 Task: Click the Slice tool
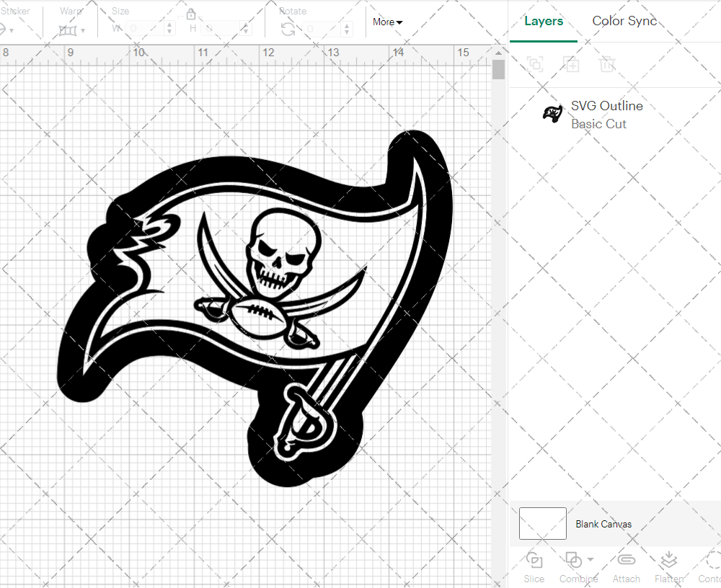[x=534, y=568]
